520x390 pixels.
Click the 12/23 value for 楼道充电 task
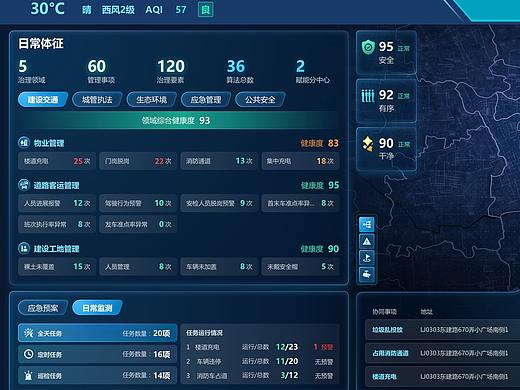coord(287,347)
